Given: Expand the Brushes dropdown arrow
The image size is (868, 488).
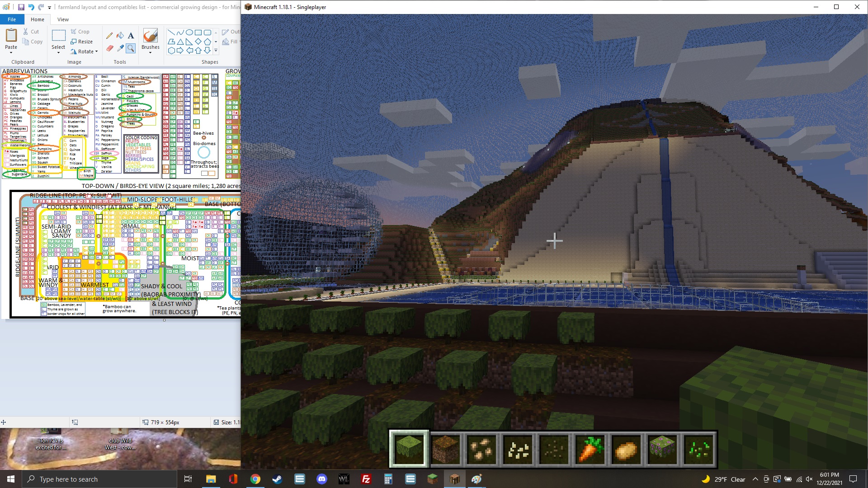Looking at the screenshot, I should (x=150, y=53).
